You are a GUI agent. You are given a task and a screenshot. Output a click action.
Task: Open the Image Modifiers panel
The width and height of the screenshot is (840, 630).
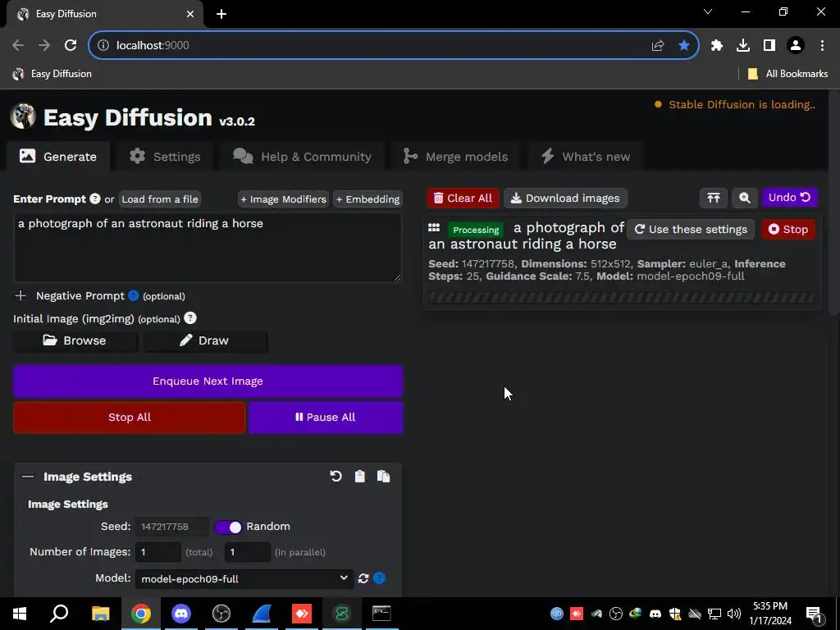click(283, 199)
